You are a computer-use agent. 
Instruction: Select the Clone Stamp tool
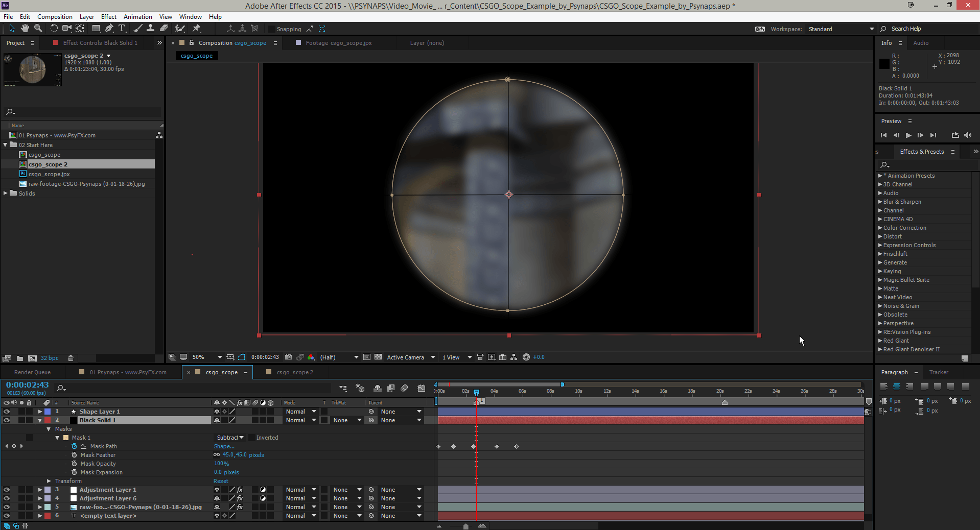(151, 29)
